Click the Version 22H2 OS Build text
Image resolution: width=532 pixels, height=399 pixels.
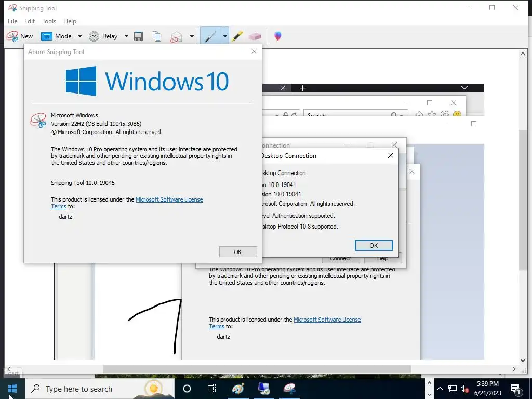pyautogui.click(x=96, y=124)
